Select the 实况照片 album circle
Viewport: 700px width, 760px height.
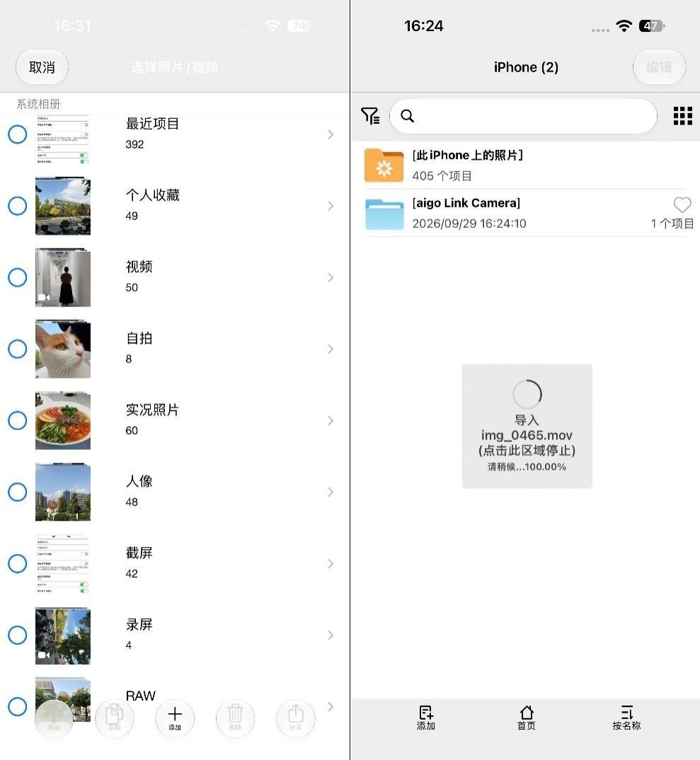(x=18, y=420)
